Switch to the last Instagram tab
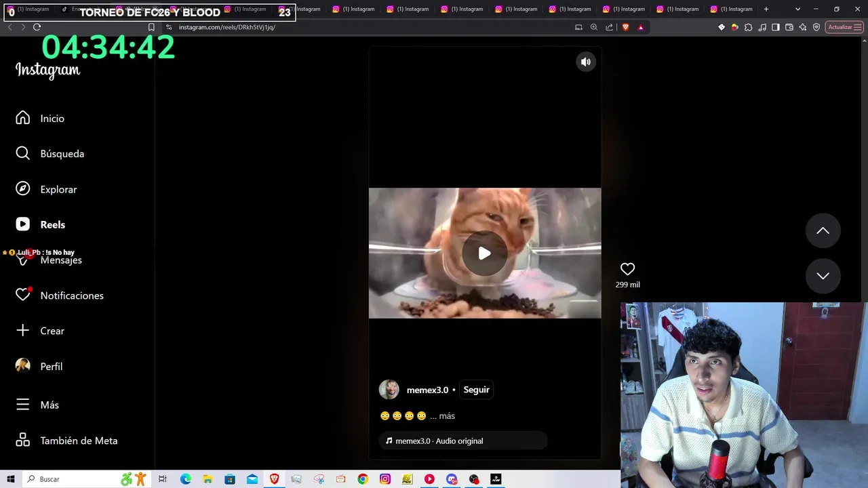The image size is (868, 488). click(731, 9)
